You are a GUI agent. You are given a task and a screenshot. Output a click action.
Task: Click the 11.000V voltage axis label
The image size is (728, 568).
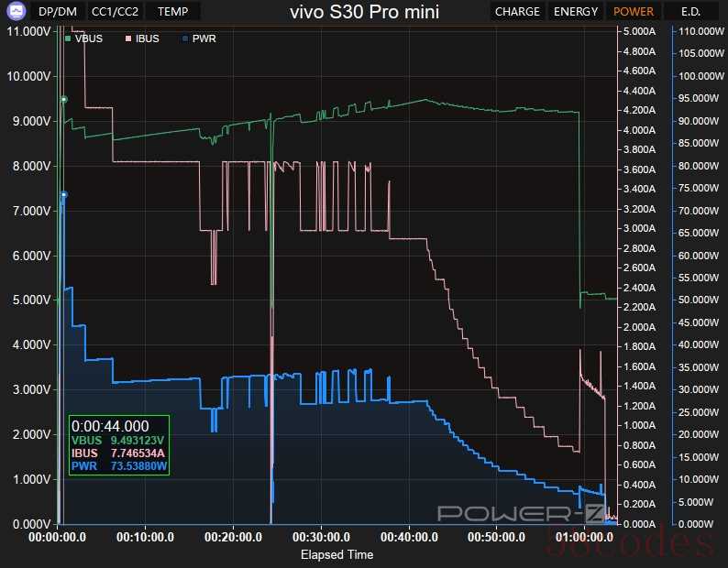[x=28, y=31]
